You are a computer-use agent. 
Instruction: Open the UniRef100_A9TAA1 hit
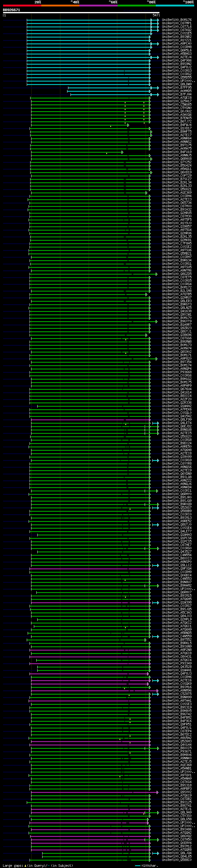pos(176,701)
